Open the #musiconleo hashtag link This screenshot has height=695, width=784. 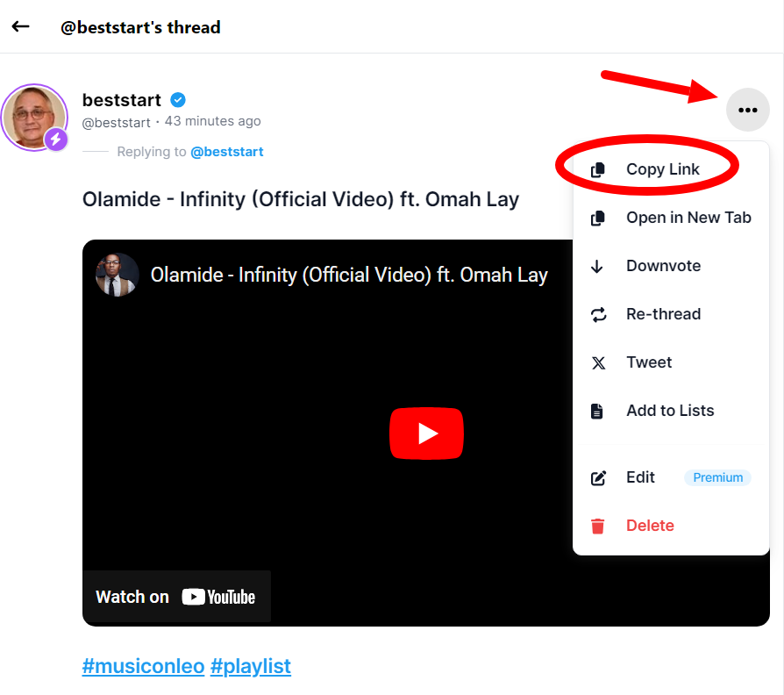point(143,666)
